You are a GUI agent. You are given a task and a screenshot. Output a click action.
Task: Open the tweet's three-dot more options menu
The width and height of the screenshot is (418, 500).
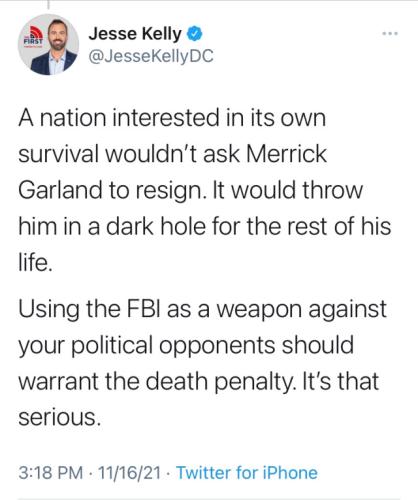coord(390,33)
